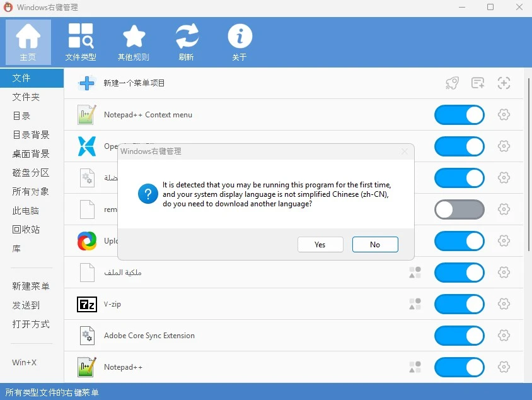Screen dimensions: 532x400
Task: Turn off the V-zip toggle switch
Action: [459, 304]
